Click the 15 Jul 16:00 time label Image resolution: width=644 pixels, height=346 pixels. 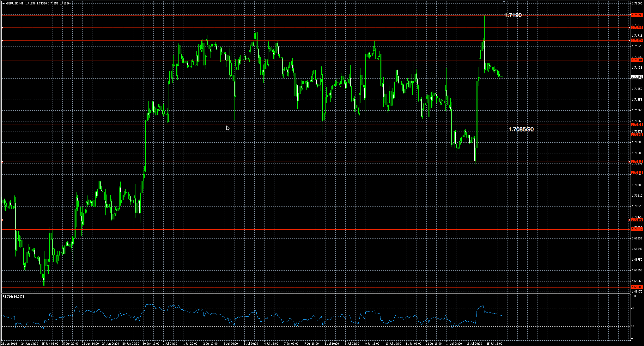click(494, 343)
